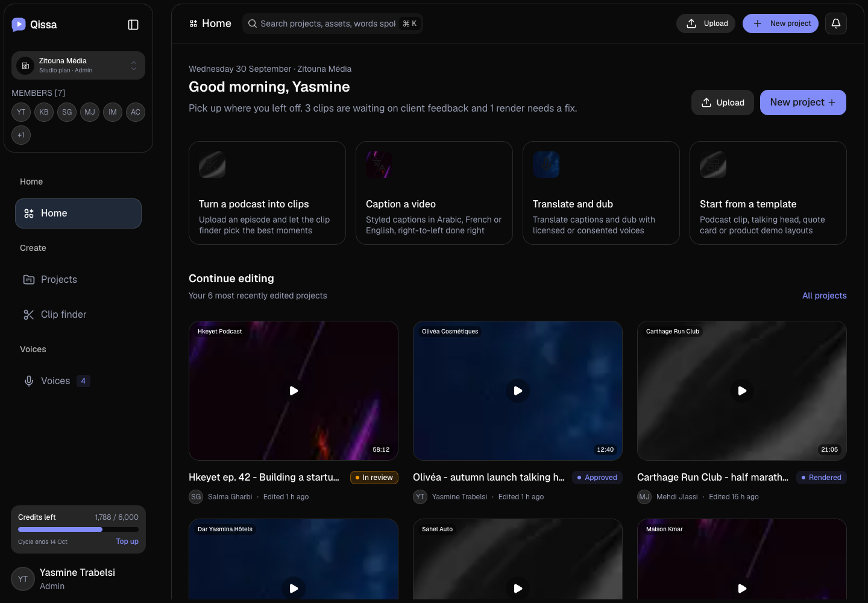This screenshot has width=868, height=603.
Task: Click the YT avatar next to Yasmine Trabelsi Admin
Action: (x=23, y=579)
